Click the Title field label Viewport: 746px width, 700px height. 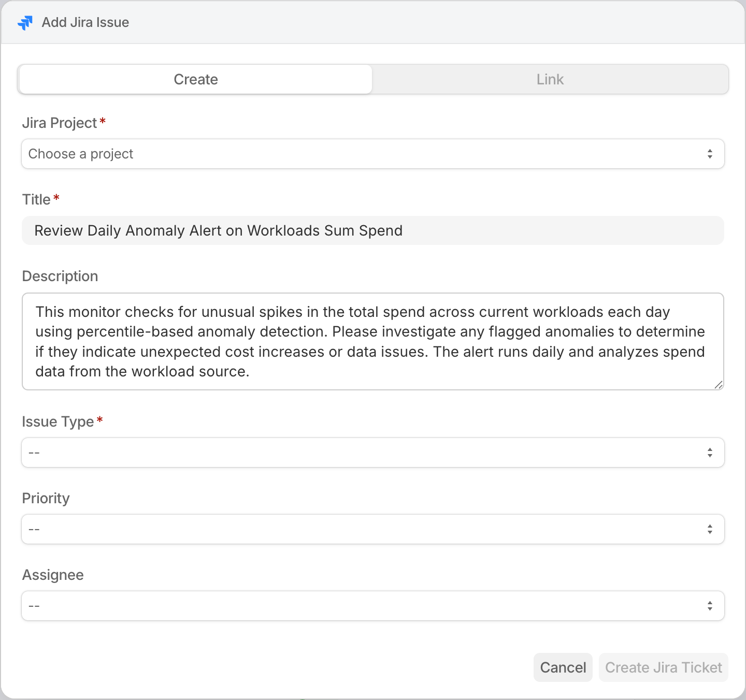(x=36, y=199)
